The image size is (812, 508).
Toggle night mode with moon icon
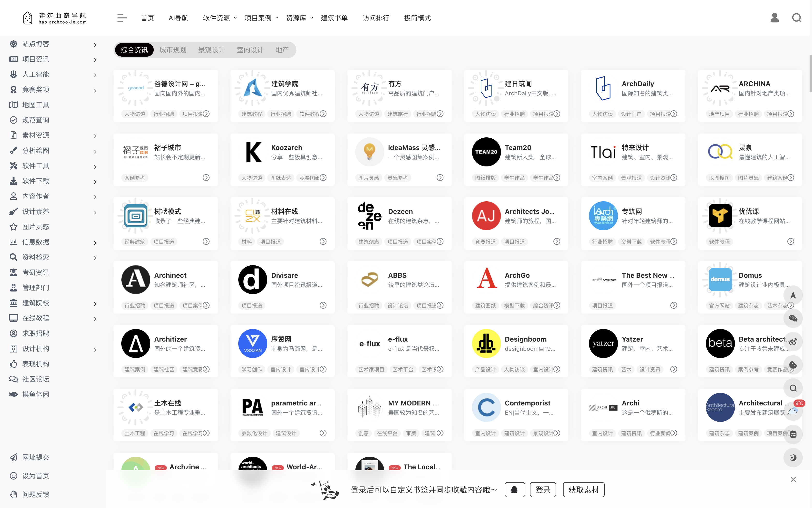click(793, 458)
